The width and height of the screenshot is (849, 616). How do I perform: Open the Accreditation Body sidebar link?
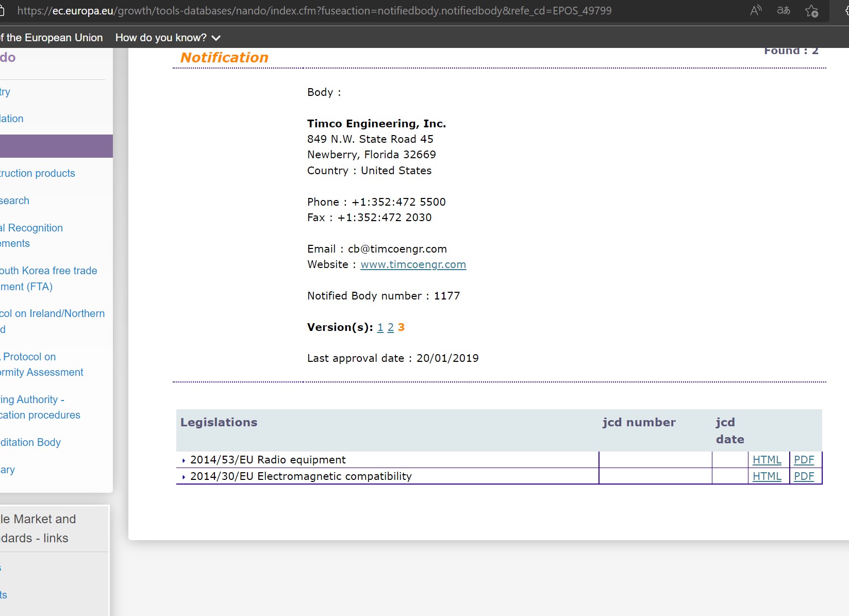point(30,442)
